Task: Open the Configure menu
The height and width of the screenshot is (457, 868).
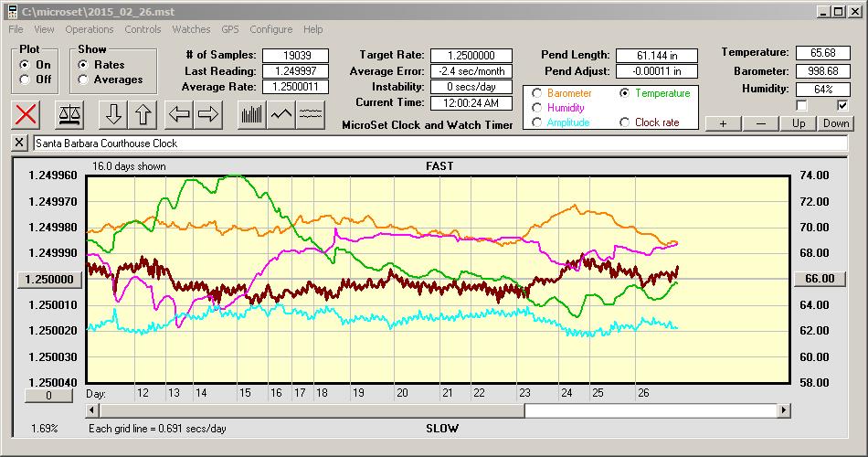Action: point(271,29)
